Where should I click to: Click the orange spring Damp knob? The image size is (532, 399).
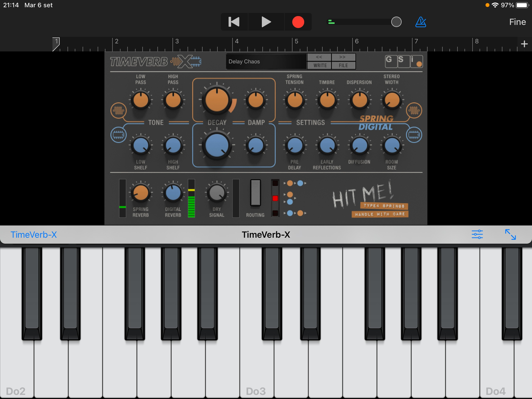click(256, 100)
